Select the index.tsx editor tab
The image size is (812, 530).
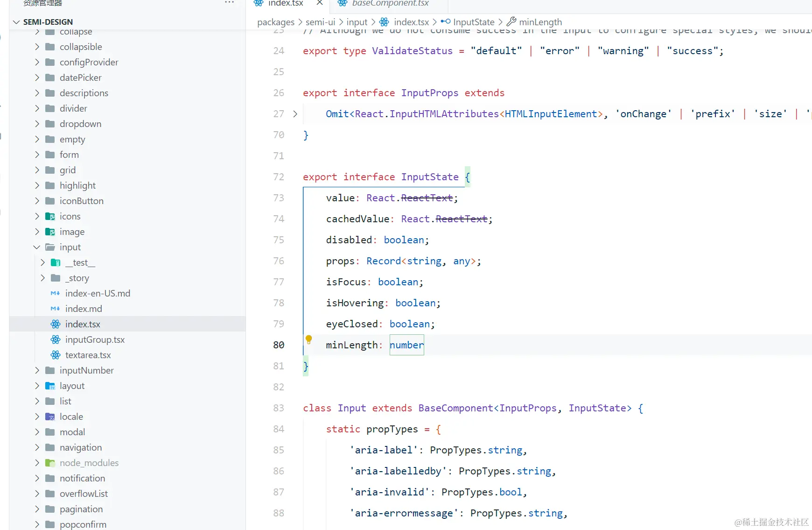coord(286,3)
